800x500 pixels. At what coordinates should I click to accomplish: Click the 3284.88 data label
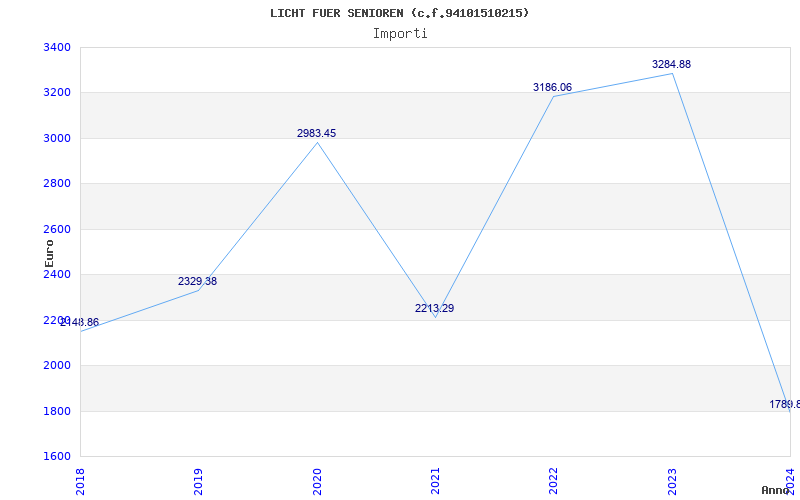coord(671,64)
